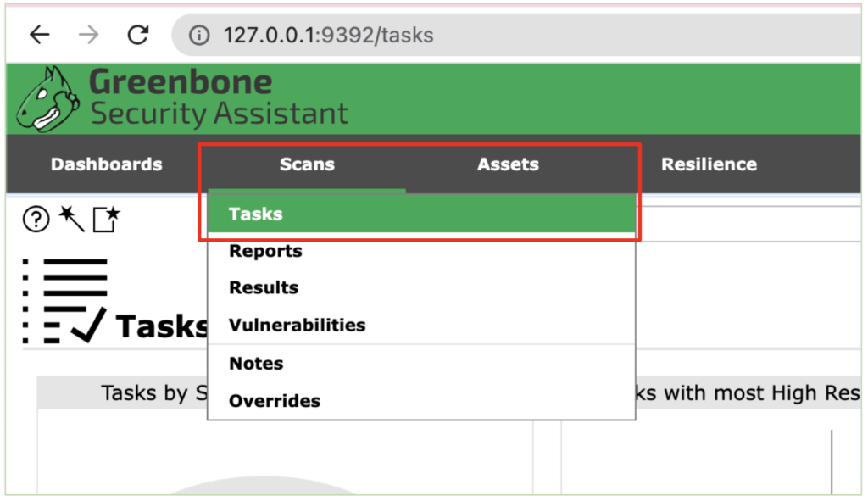Select Tasks in the Scans dropdown
868x501 pixels.
pos(421,214)
